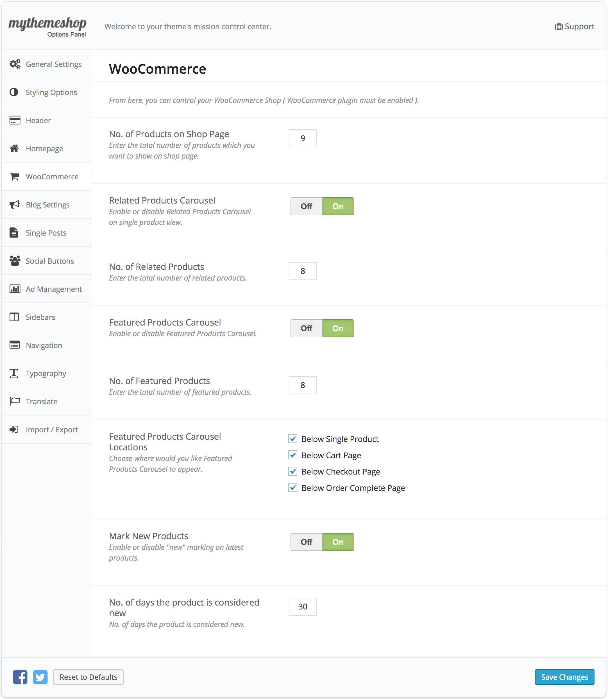The height and width of the screenshot is (700, 608).
Task: Uncheck the Below Cart Page option
Action: tap(293, 455)
